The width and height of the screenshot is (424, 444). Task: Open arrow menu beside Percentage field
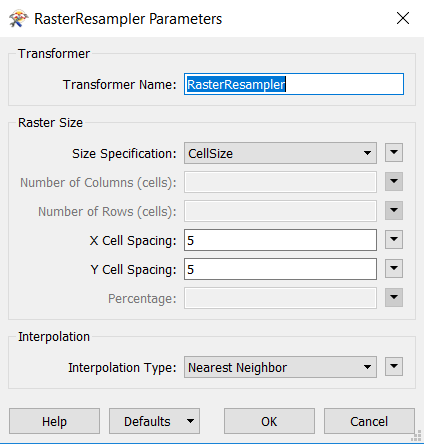(x=394, y=298)
